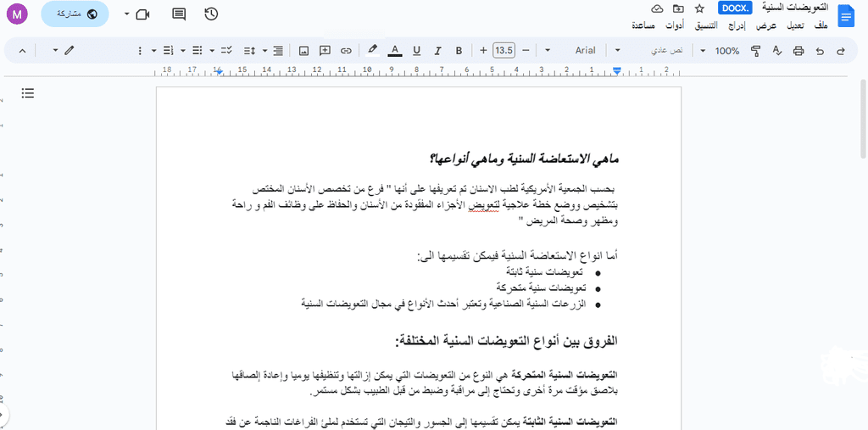Open the alignment dropdown arrow
Image resolution: width=868 pixels, height=430 pixels.
pyautogui.click(x=265, y=51)
